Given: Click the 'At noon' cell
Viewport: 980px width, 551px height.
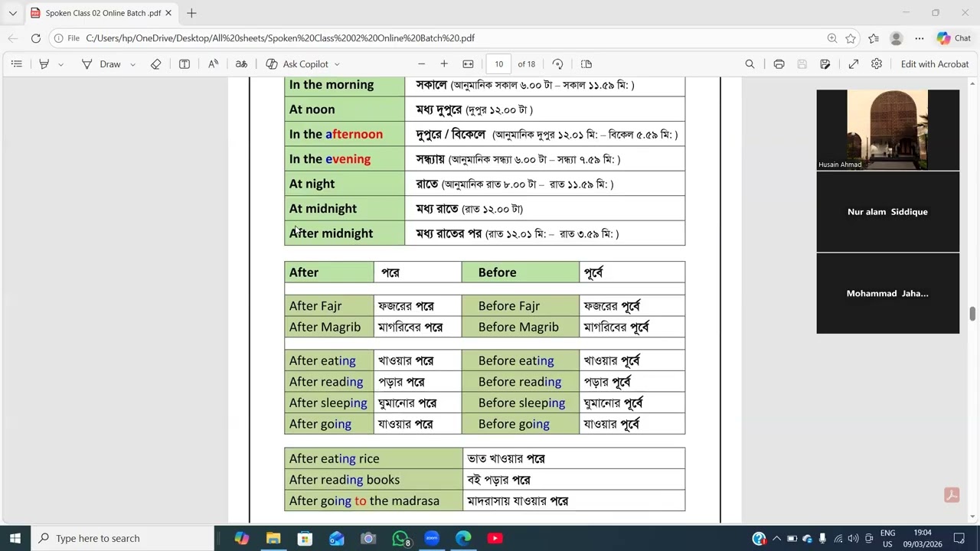Looking at the screenshot, I should point(345,109).
